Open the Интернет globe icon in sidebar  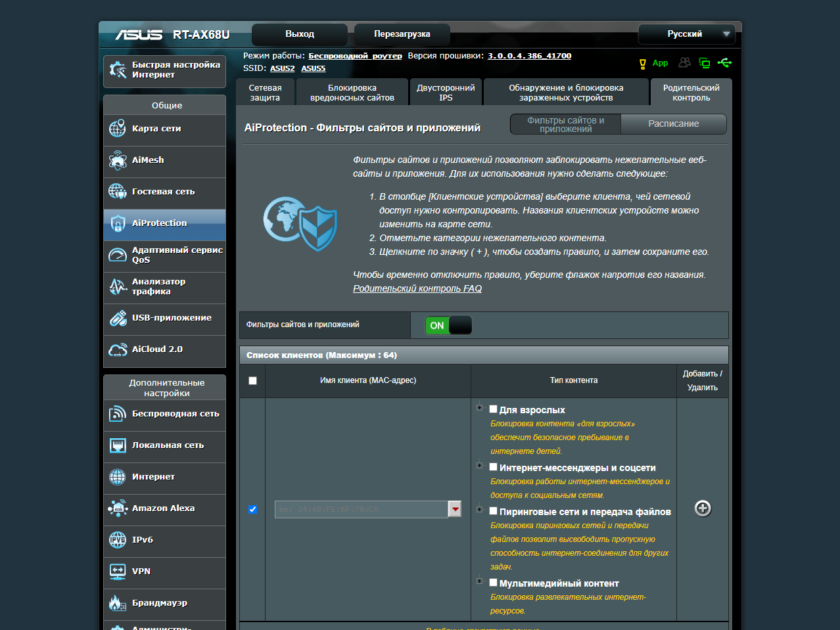pos(118,477)
